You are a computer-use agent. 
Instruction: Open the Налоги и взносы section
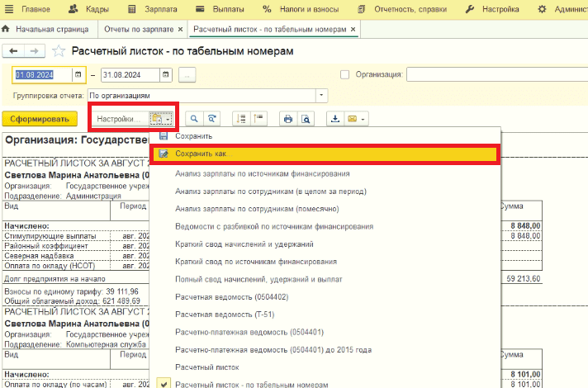[301, 9]
